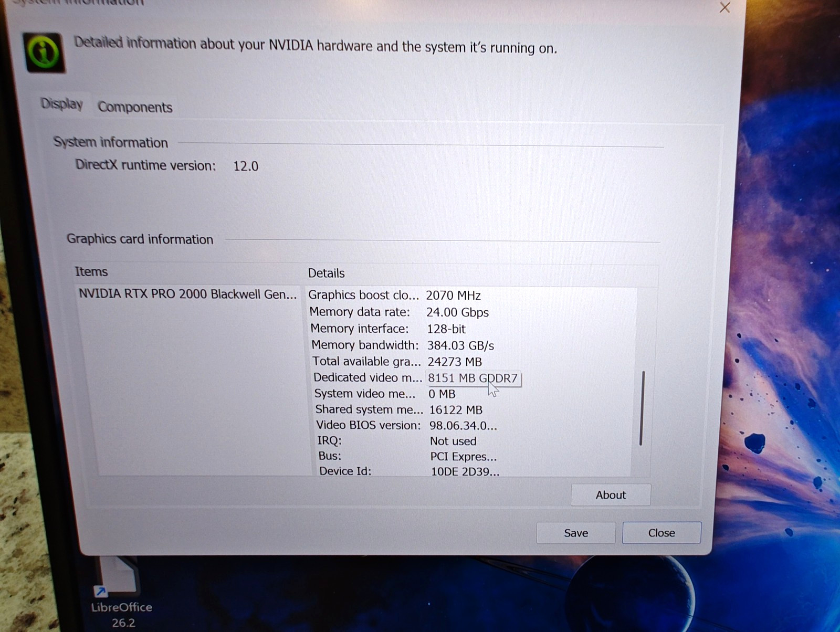840x632 pixels.
Task: Click the 128-bit value
Action: coord(446,329)
